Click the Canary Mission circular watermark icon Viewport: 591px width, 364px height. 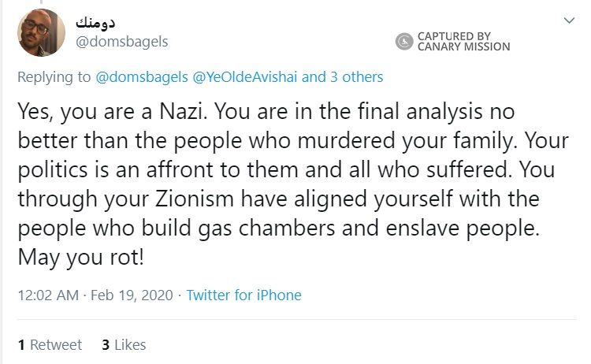pyautogui.click(x=404, y=41)
